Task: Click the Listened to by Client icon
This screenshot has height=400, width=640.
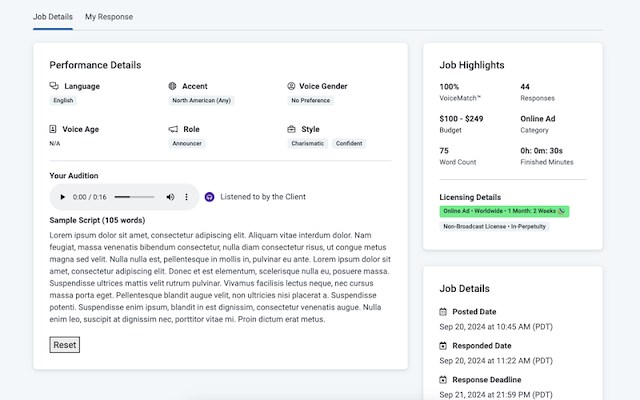Action: pyautogui.click(x=210, y=197)
